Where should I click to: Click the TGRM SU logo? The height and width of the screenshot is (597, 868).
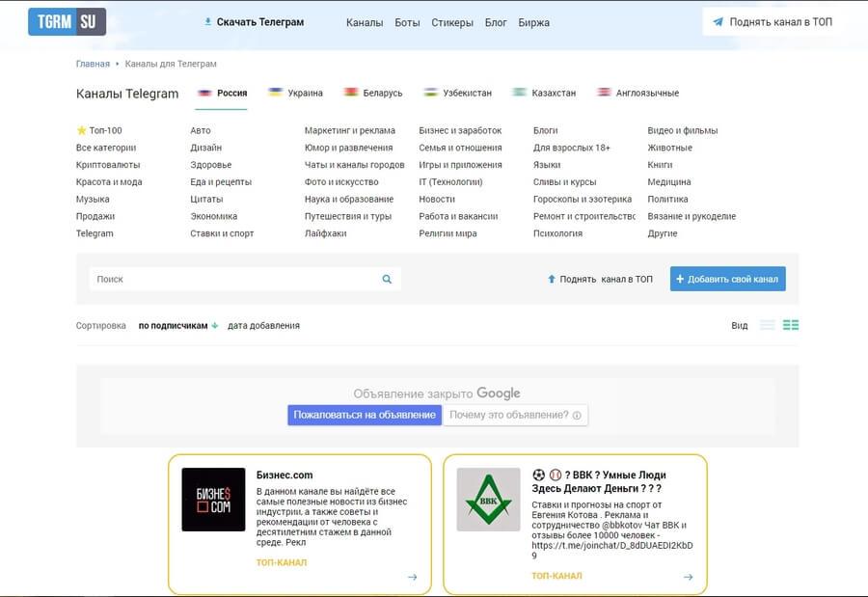66,20
